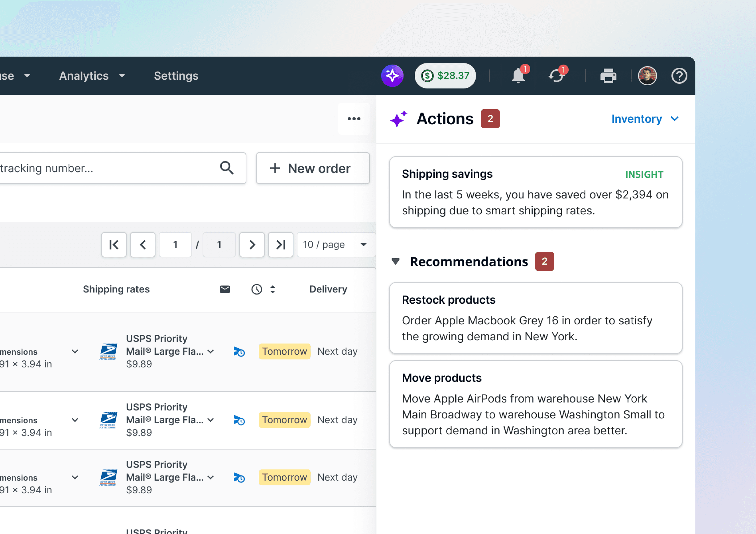Go to the Settings menu item
Viewport: 756px width, 534px height.
pos(176,76)
